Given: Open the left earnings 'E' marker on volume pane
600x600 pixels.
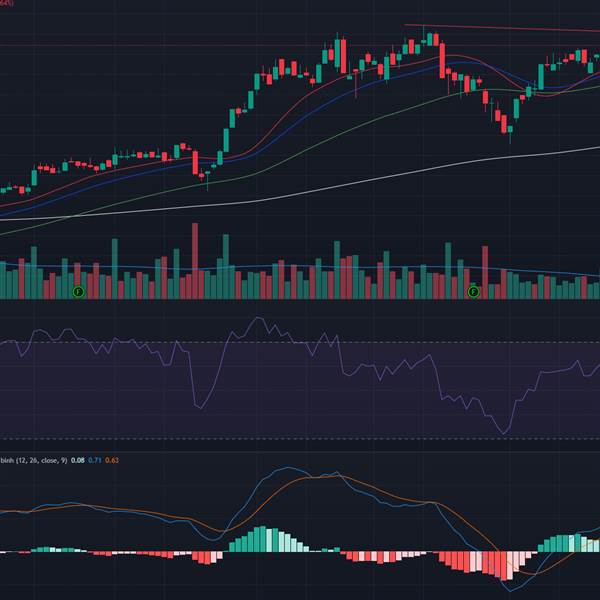Looking at the screenshot, I should (x=78, y=292).
